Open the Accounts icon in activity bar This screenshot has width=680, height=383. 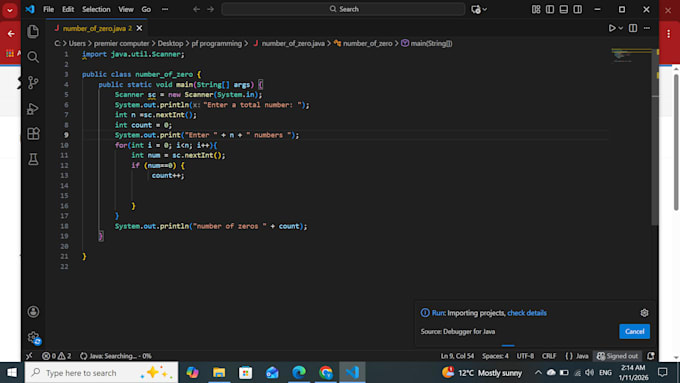33,312
